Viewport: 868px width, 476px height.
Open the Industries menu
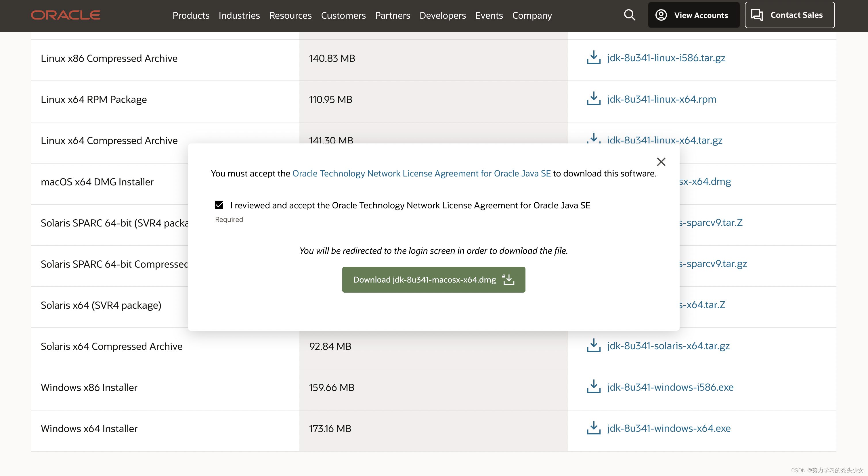click(x=239, y=16)
